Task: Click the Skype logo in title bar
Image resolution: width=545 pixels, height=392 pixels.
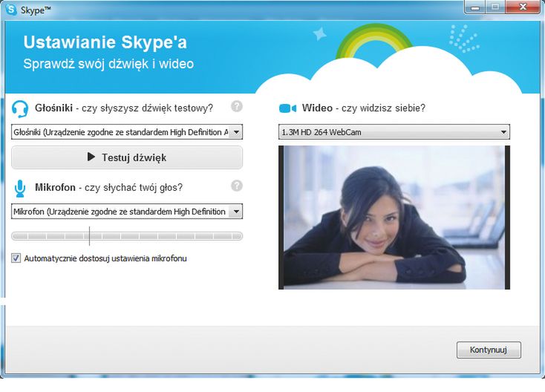Action: [x=11, y=10]
